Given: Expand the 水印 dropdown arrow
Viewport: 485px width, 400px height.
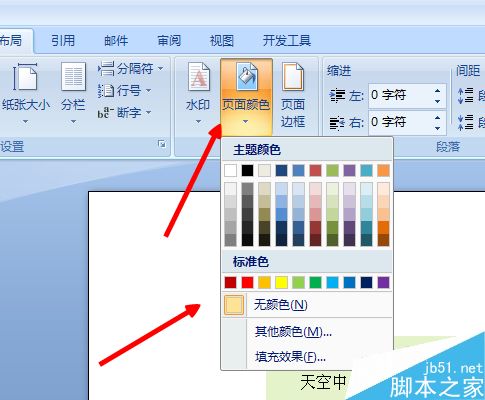Looking at the screenshot, I should pos(199,121).
